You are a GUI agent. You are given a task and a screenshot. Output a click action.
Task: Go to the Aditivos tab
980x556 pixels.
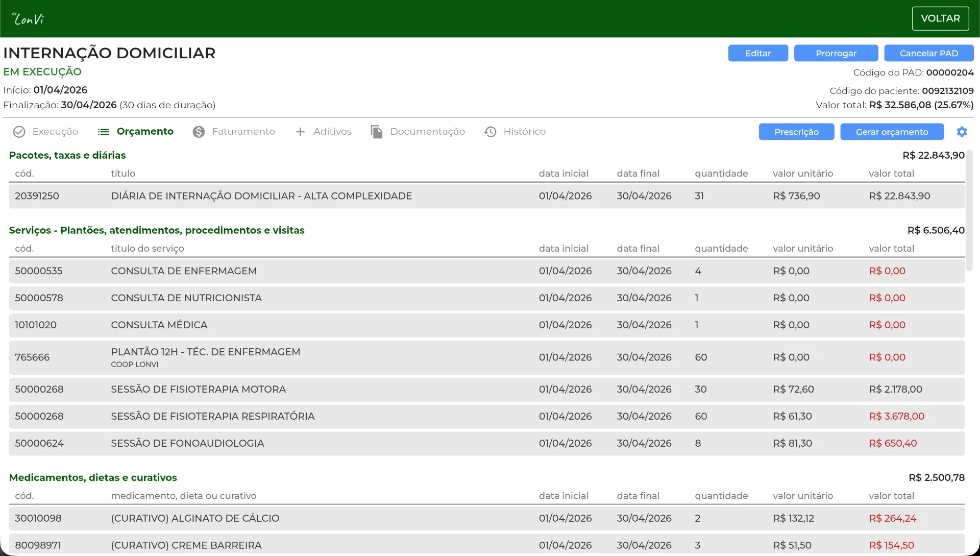coord(323,132)
